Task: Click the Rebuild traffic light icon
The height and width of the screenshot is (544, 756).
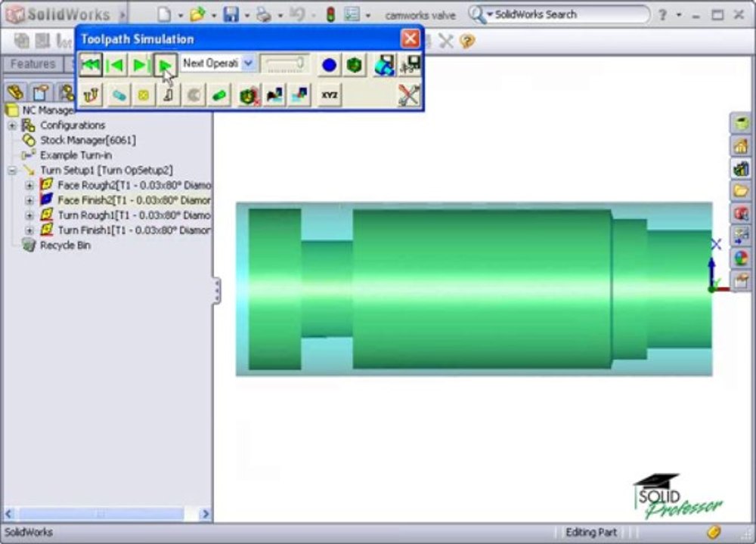Action: pyautogui.click(x=331, y=14)
